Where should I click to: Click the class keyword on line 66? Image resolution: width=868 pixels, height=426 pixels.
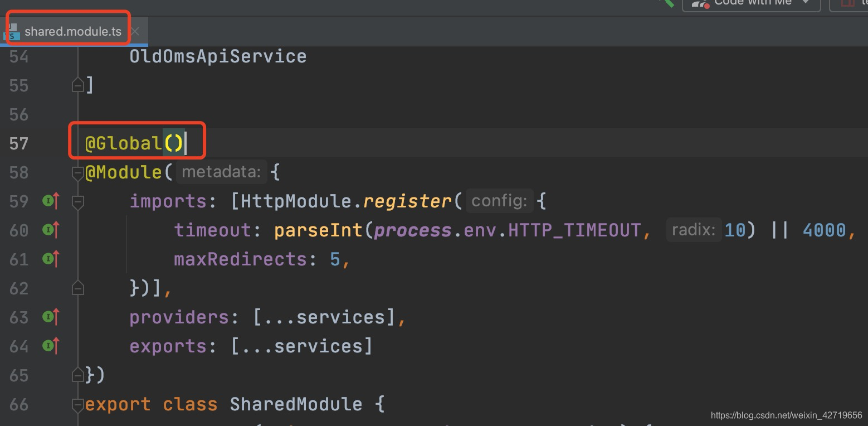190,404
